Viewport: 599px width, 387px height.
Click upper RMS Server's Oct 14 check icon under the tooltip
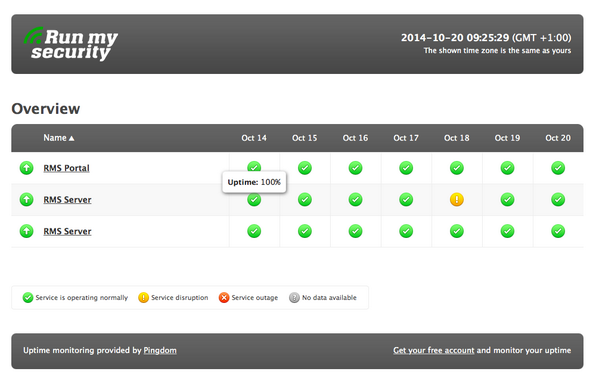point(254,200)
